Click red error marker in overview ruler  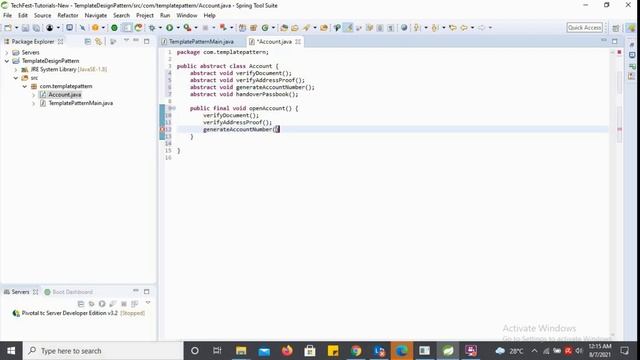(619, 129)
